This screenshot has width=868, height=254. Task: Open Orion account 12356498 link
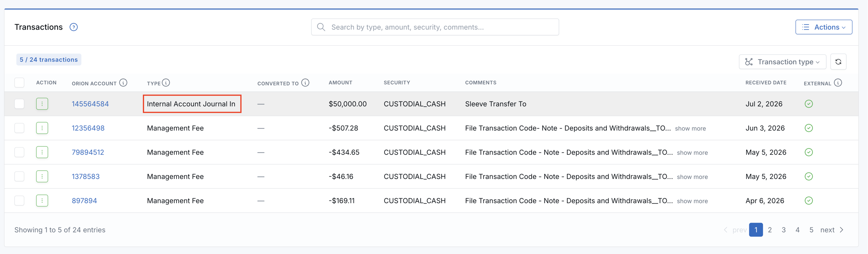[88, 128]
